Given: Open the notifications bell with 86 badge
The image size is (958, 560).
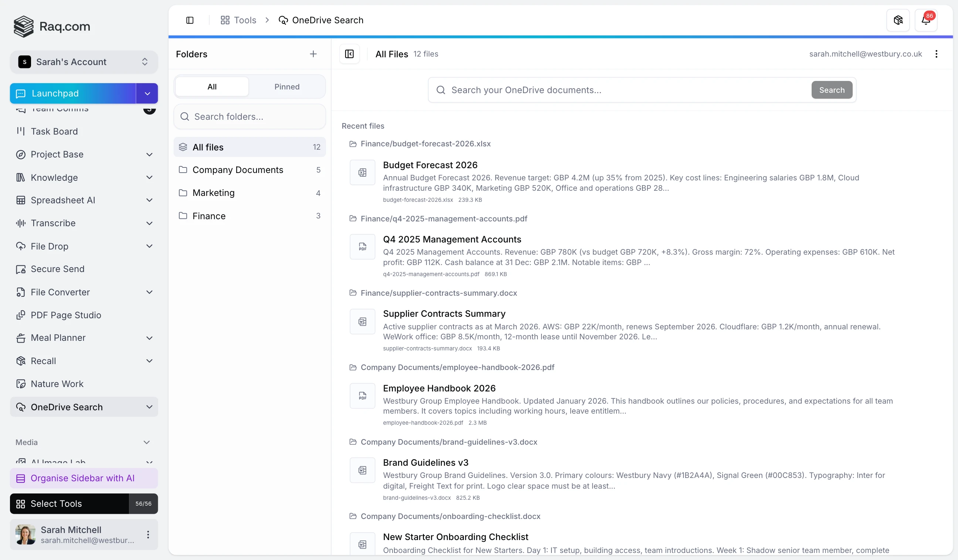Looking at the screenshot, I should tap(927, 20).
